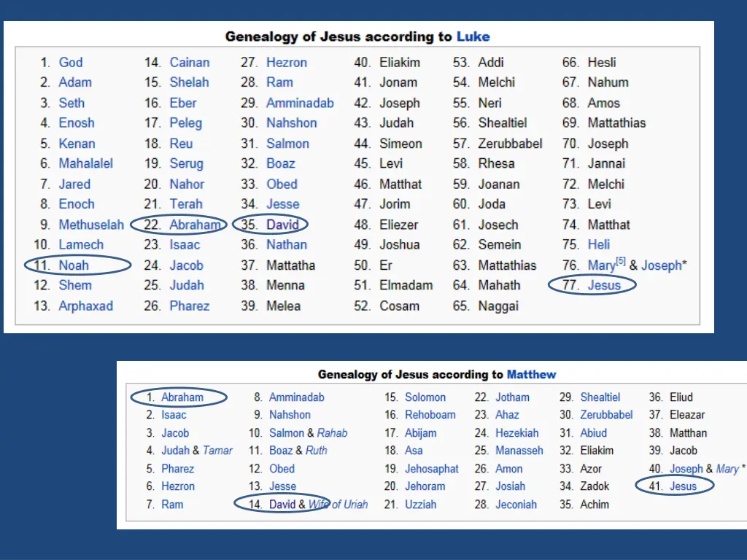
Task: Click David, number 35 in Luke's list
Action: coord(282,225)
